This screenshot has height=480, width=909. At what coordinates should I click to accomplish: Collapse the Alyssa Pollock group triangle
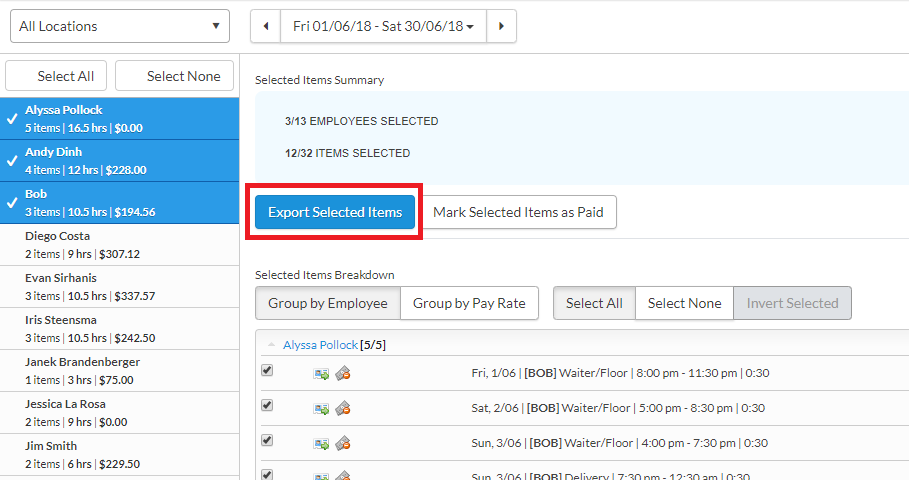[x=271, y=345]
